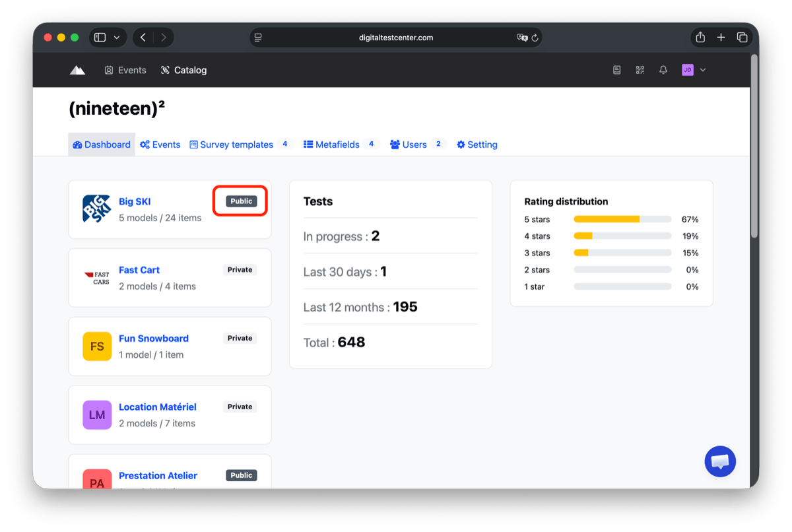The height and width of the screenshot is (532, 792).
Task: Click the mountain logo in the navbar
Action: (78, 70)
